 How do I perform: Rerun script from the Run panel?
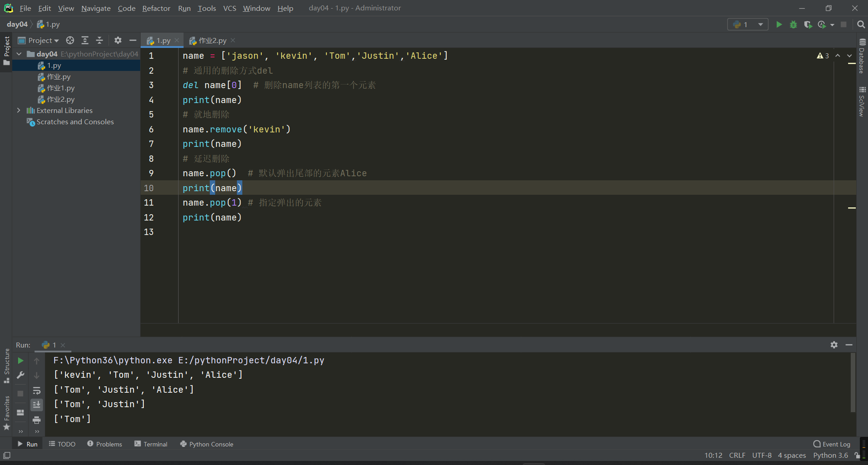pos(20,361)
